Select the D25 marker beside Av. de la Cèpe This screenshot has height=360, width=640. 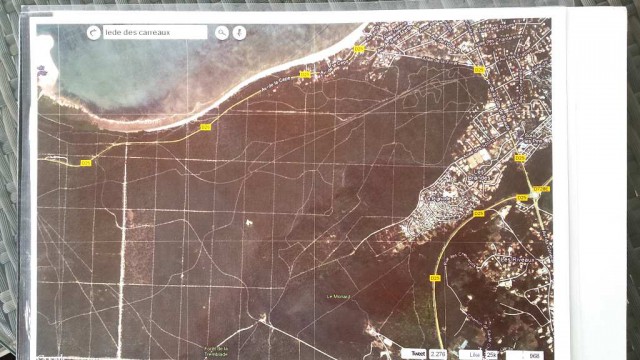click(x=305, y=75)
